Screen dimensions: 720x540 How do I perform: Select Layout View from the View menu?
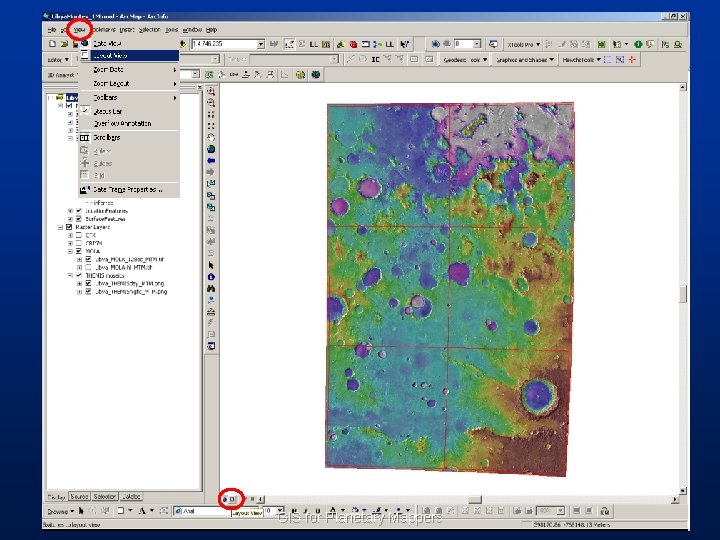pos(108,56)
